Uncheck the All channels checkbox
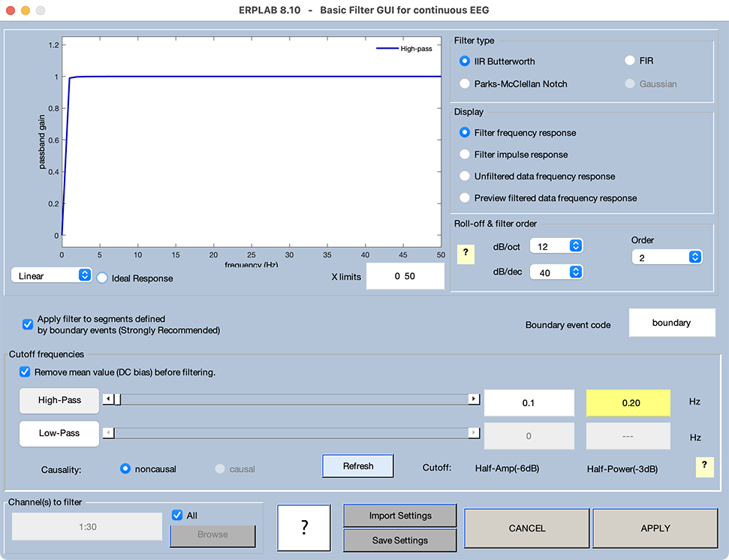729x560 pixels. point(177,516)
